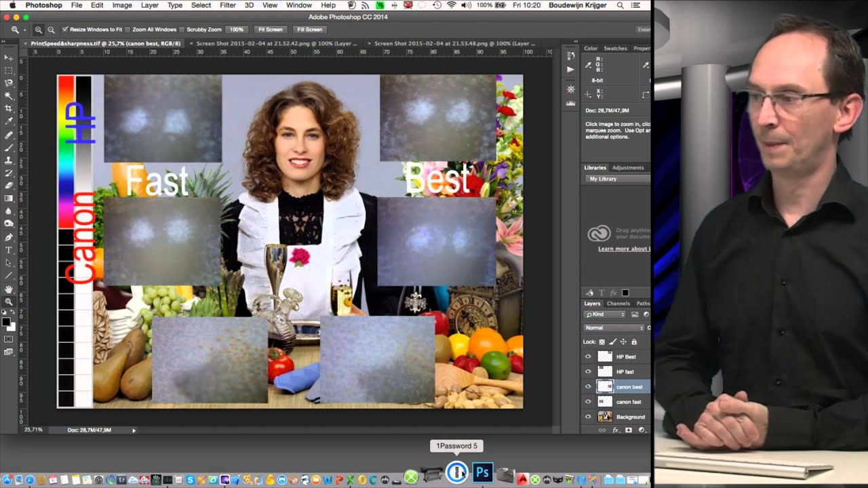Select the Clone Stamp tool

coord(9,160)
